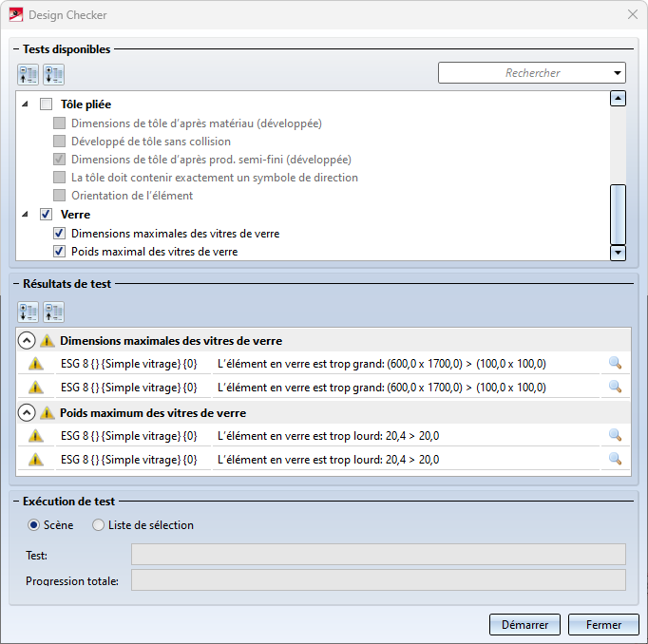
Task: Zoom to the second 'trop lourd' result's element
Action: point(615,459)
